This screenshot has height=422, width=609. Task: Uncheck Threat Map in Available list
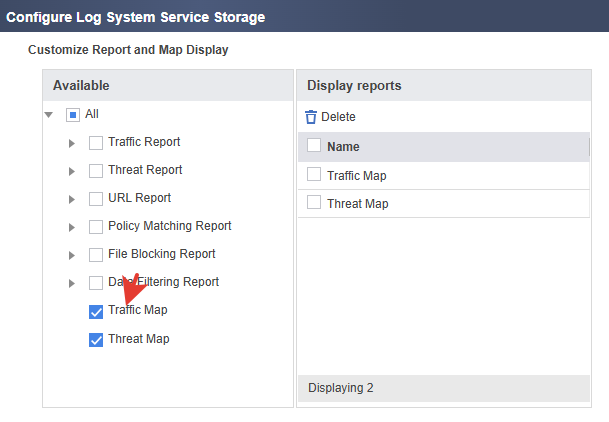pos(96,339)
